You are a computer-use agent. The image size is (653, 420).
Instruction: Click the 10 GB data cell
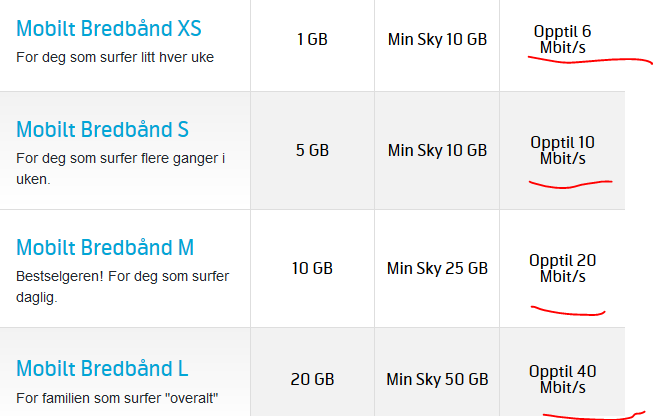[312, 268]
